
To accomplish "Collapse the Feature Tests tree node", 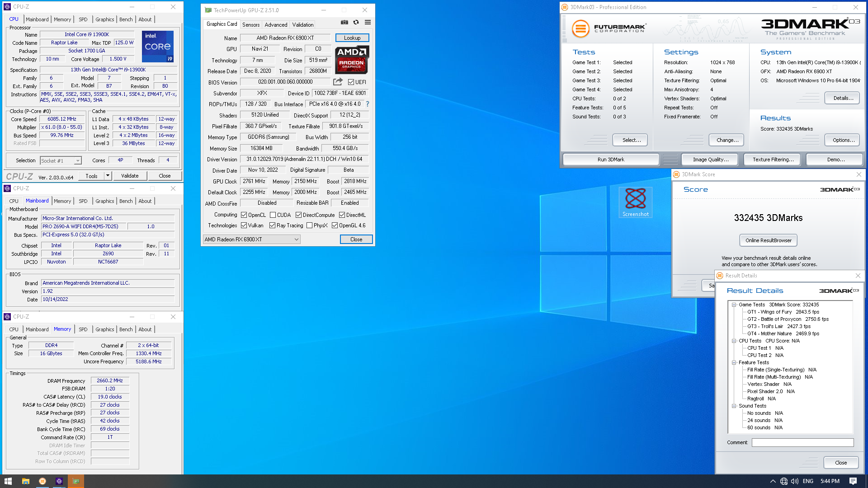I will coord(734,363).
